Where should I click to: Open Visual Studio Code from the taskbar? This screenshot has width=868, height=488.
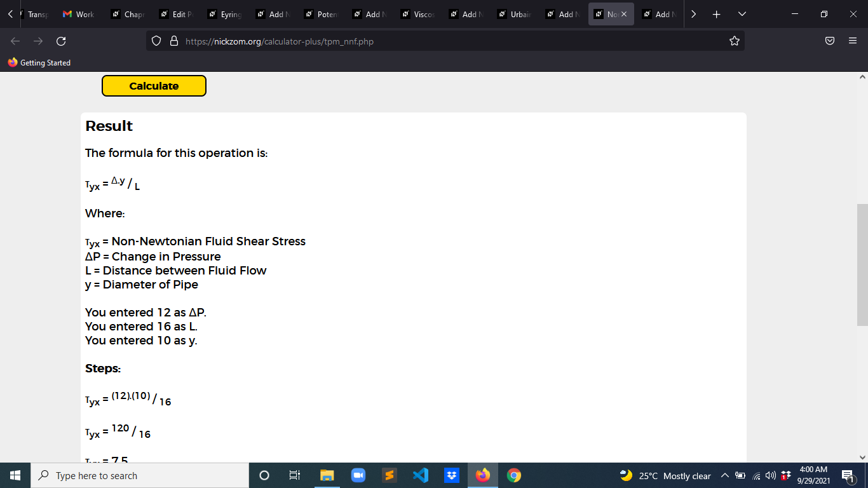(420, 475)
